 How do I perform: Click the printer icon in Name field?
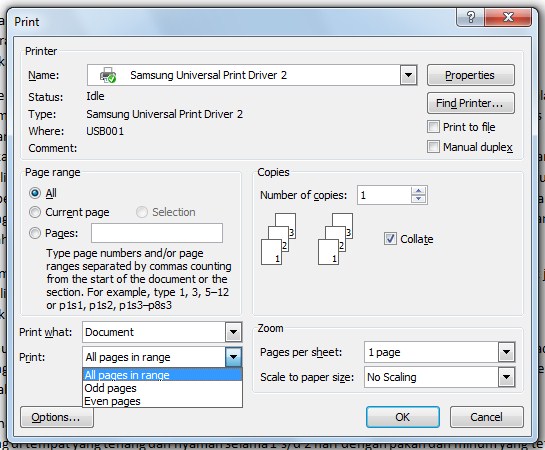tap(108, 75)
